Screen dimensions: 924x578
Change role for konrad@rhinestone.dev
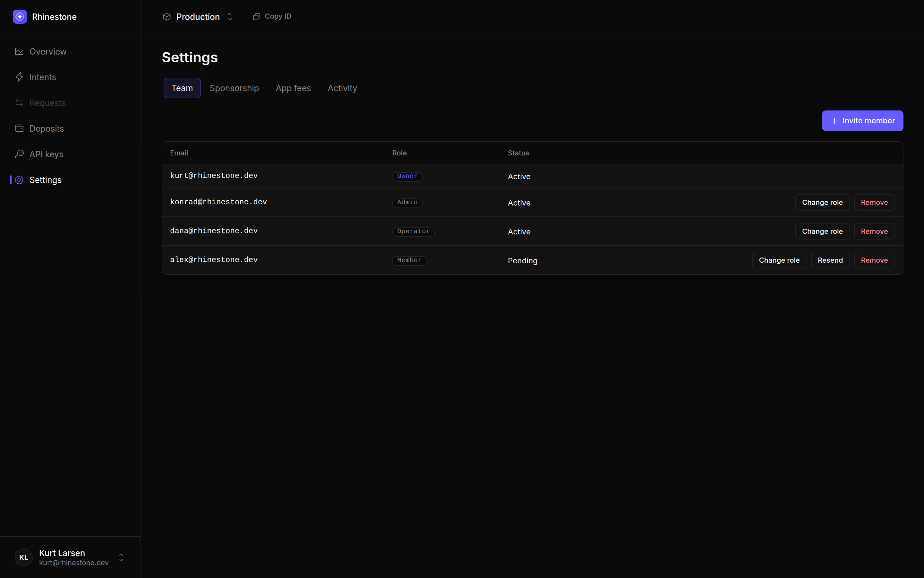(x=822, y=202)
